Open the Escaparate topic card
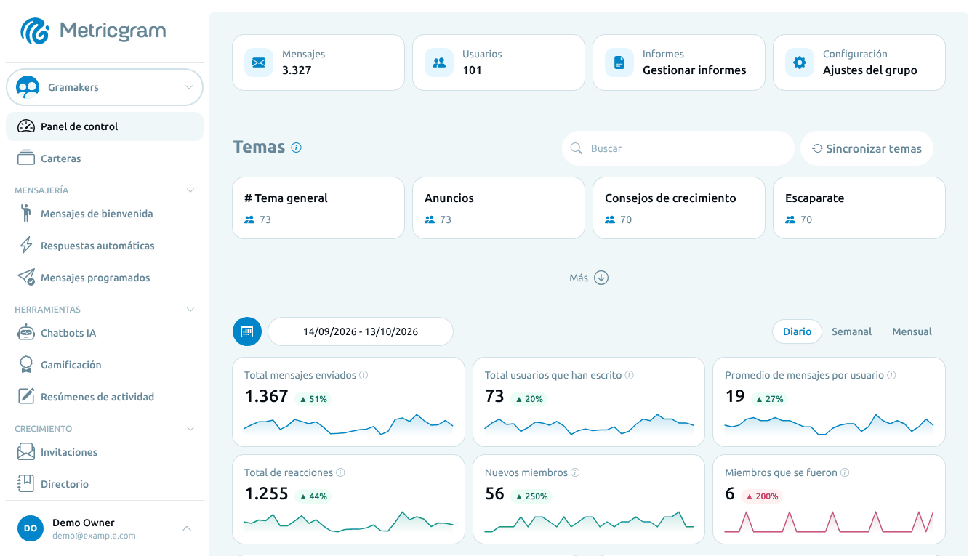 tap(859, 208)
